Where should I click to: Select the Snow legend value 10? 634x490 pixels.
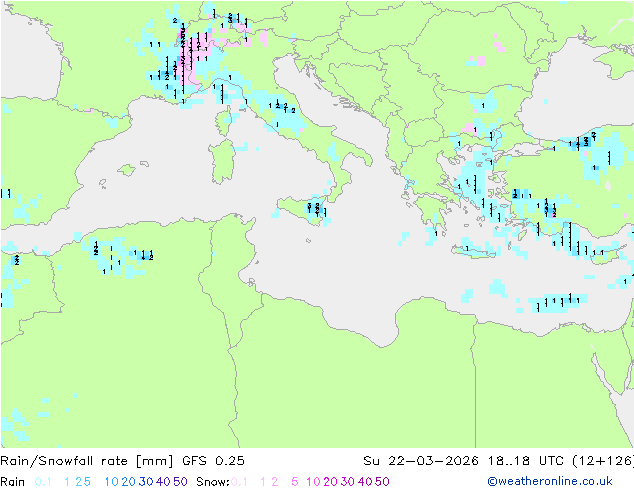point(313,482)
